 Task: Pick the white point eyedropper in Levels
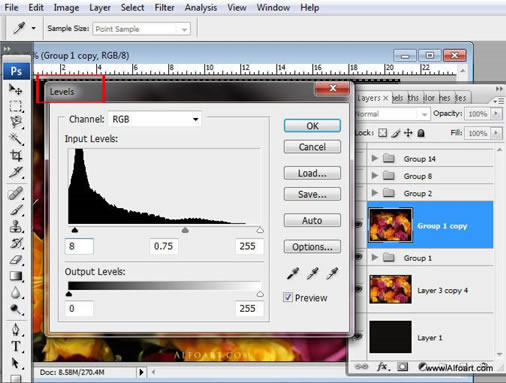pyautogui.click(x=332, y=273)
